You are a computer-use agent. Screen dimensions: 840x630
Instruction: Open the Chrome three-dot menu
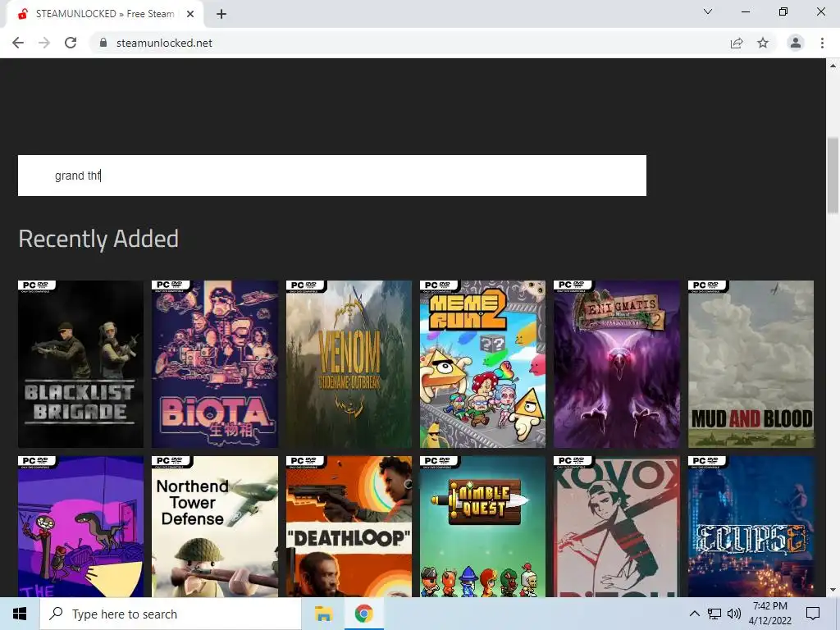tap(822, 43)
